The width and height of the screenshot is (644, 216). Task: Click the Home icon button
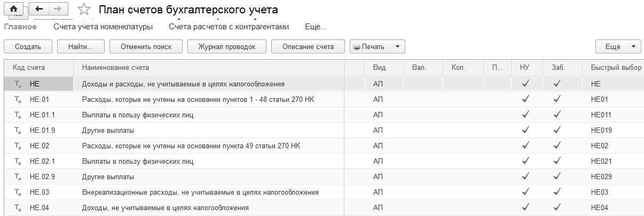[x=13, y=10]
